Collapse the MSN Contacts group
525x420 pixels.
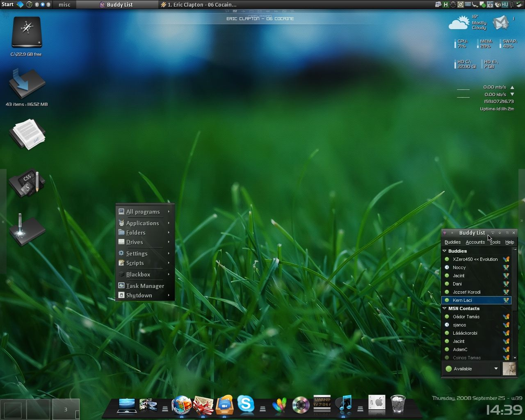(445, 308)
